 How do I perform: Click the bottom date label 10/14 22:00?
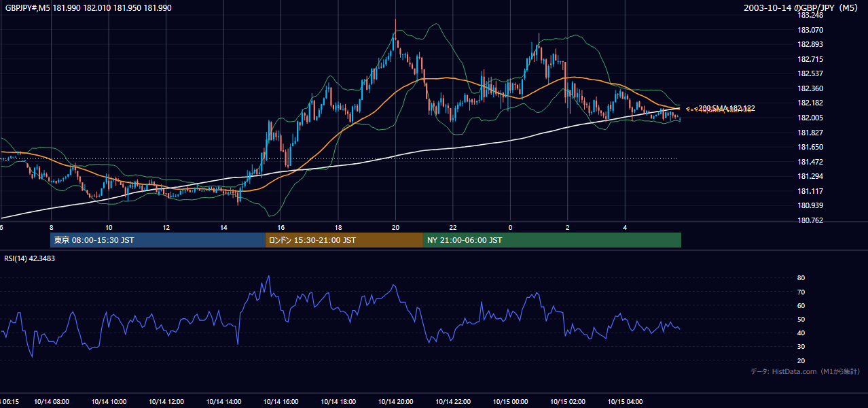453,402
